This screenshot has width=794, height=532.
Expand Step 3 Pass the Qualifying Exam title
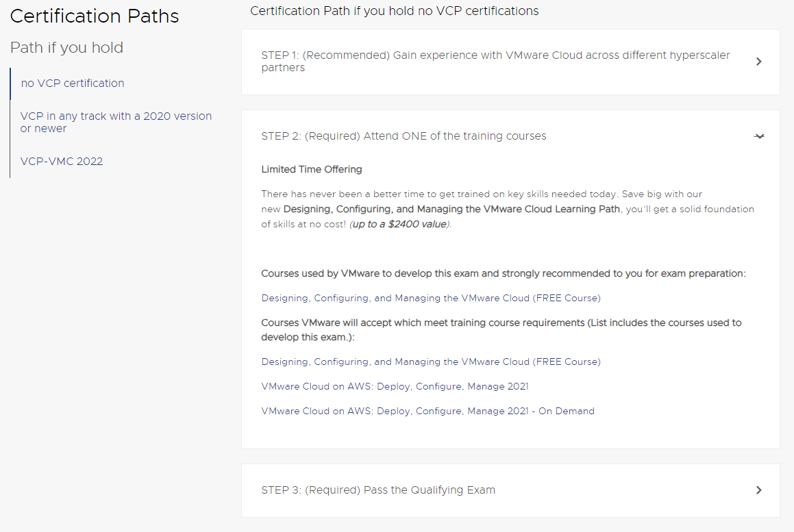(378, 490)
